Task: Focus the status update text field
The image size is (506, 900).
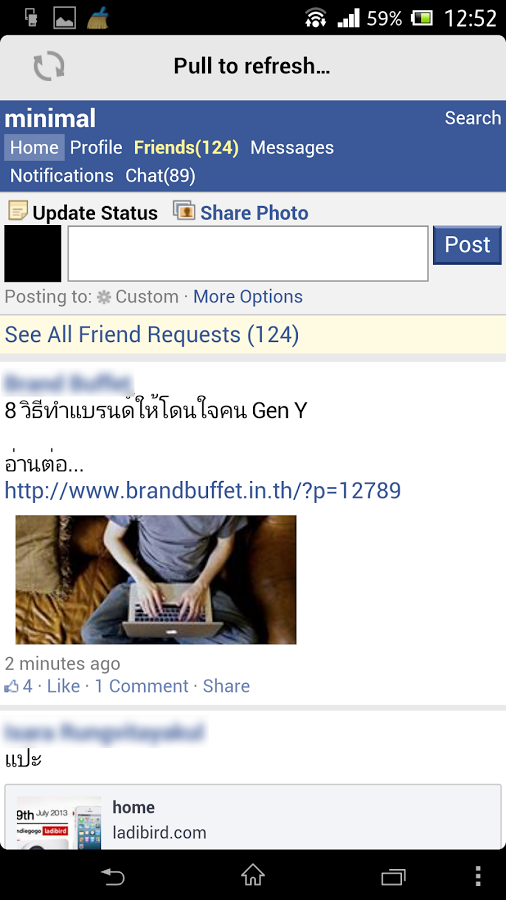Action: [x=248, y=254]
